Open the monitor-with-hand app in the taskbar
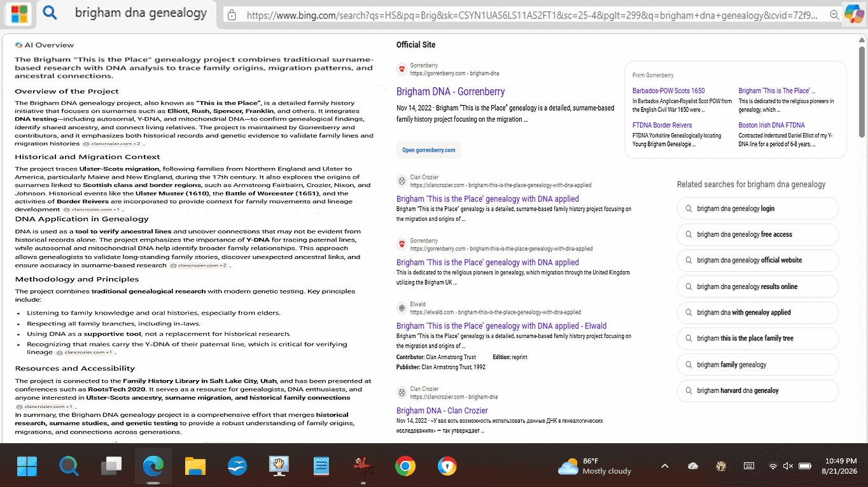The image size is (868, 487). point(279,467)
